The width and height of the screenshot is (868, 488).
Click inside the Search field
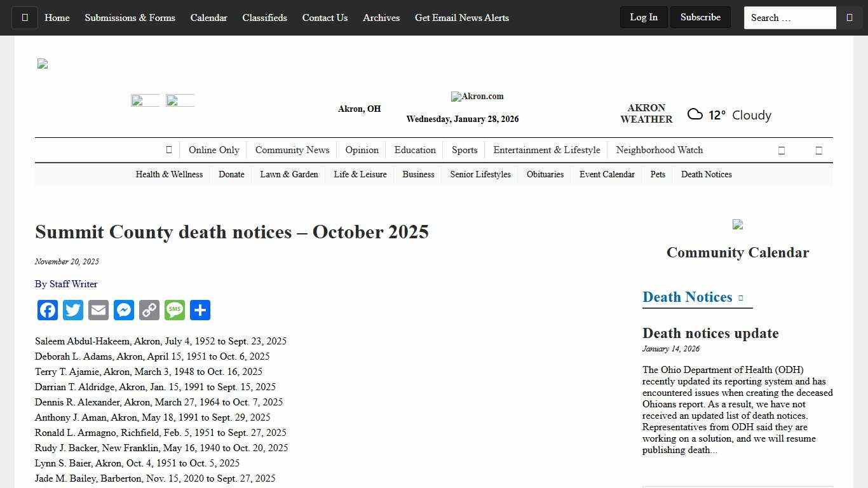(789, 17)
